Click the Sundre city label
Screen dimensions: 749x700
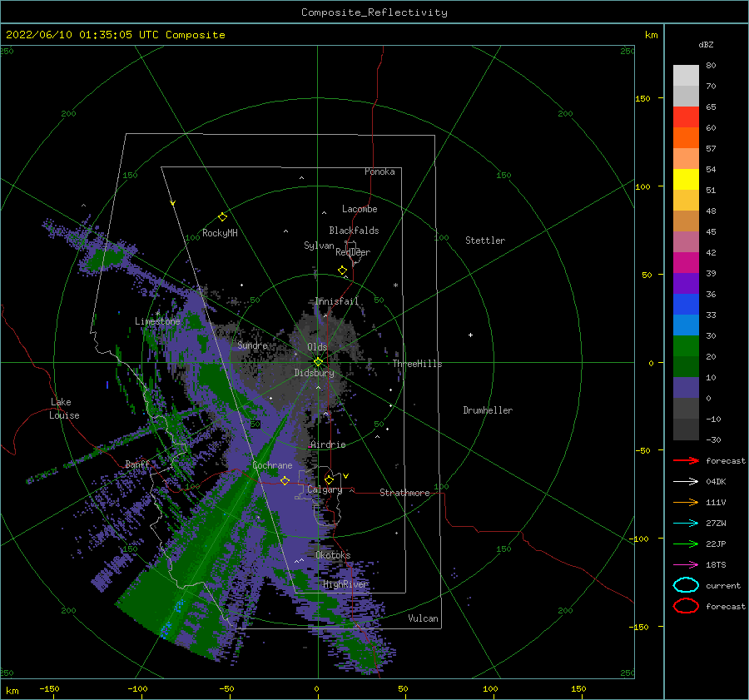[252, 345]
